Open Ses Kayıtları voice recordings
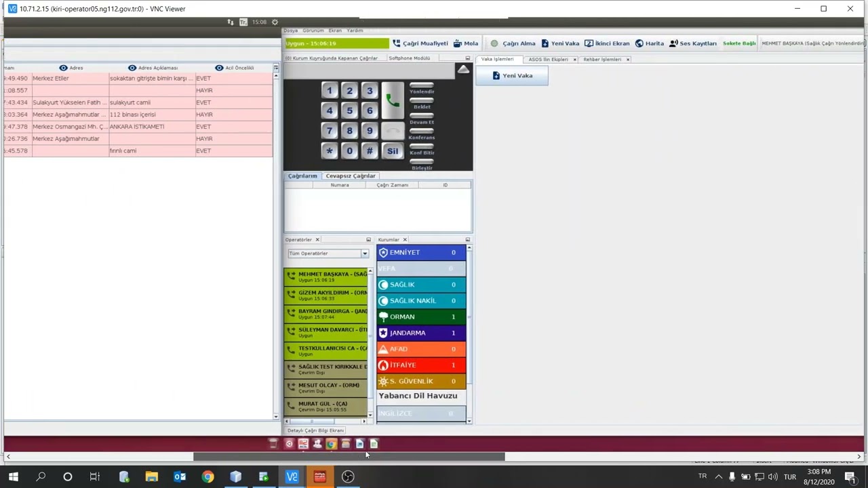This screenshot has width=868, height=488. pyautogui.click(x=693, y=43)
